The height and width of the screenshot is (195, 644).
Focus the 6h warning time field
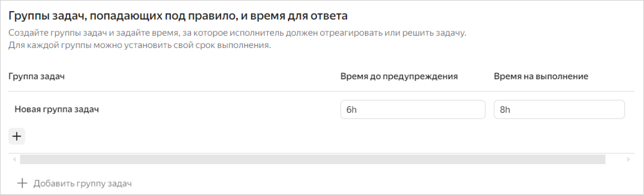coord(412,109)
